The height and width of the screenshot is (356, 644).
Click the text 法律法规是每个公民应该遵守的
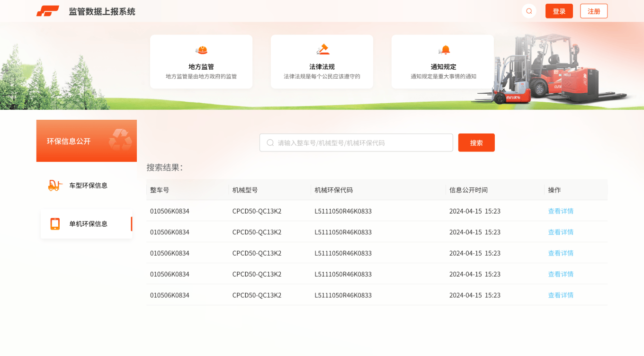point(322,76)
